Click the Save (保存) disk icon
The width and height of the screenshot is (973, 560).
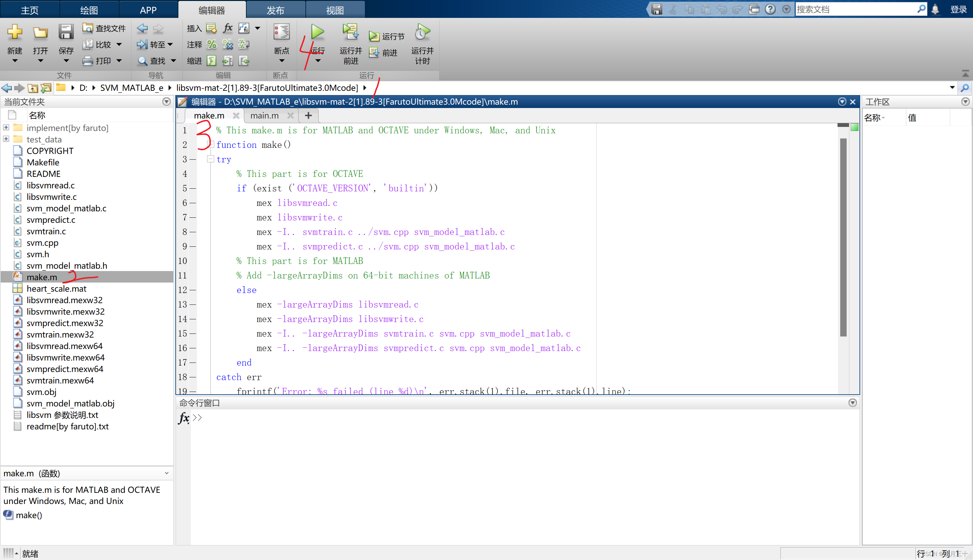coord(66,32)
